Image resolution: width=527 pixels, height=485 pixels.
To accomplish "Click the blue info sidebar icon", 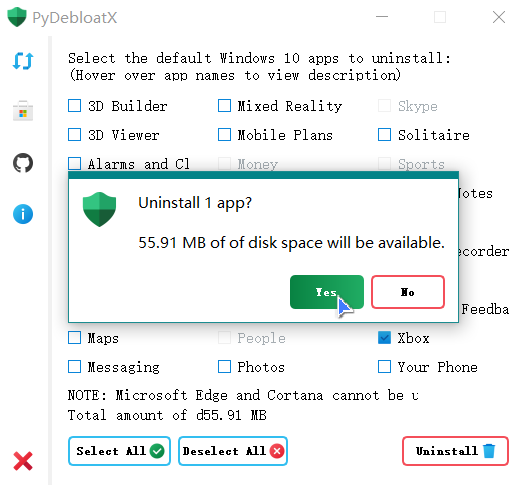I will (x=23, y=214).
